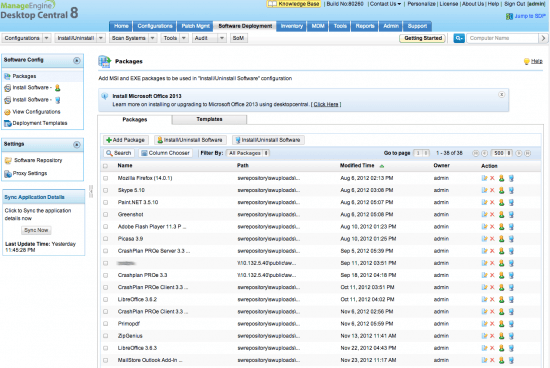This screenshot has height=368, width=550.
Task: Open the 500 rows-per-page dropdown
Action: click(x=502, y=153)
